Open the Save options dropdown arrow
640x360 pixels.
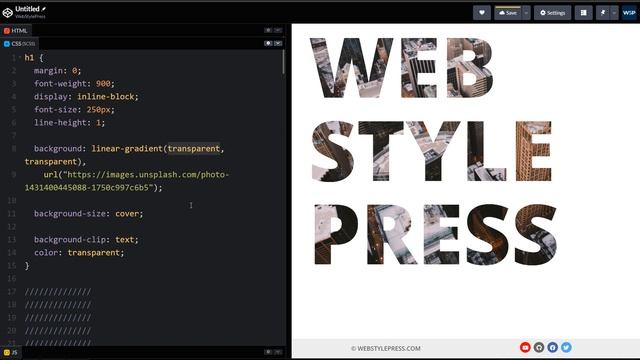tap(526, 13)
